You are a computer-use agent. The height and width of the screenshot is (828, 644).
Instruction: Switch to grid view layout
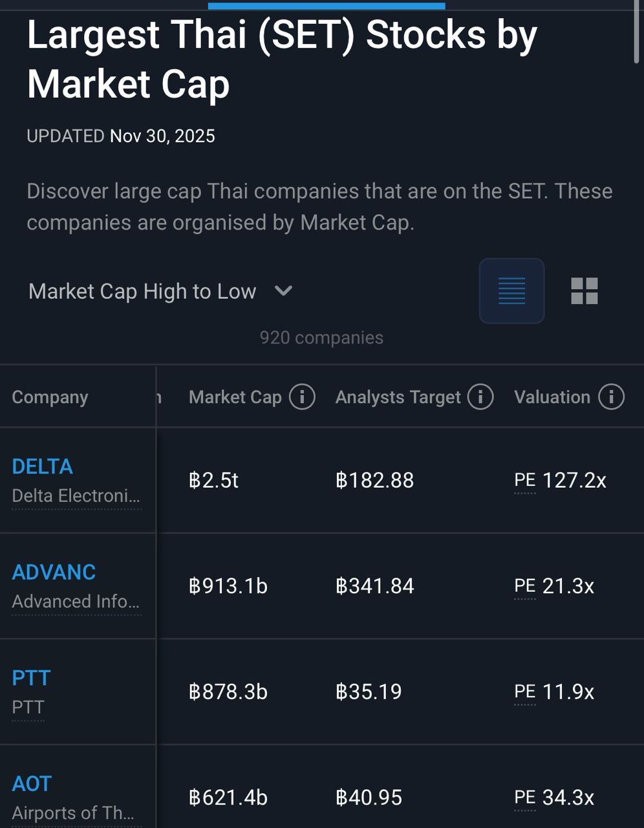(x=584, y=291)
